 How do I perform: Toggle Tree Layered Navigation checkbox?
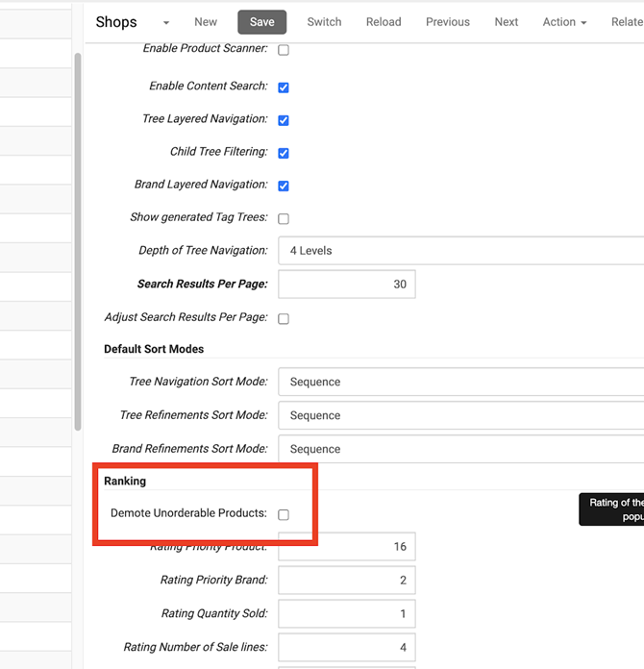click(284, 120)
